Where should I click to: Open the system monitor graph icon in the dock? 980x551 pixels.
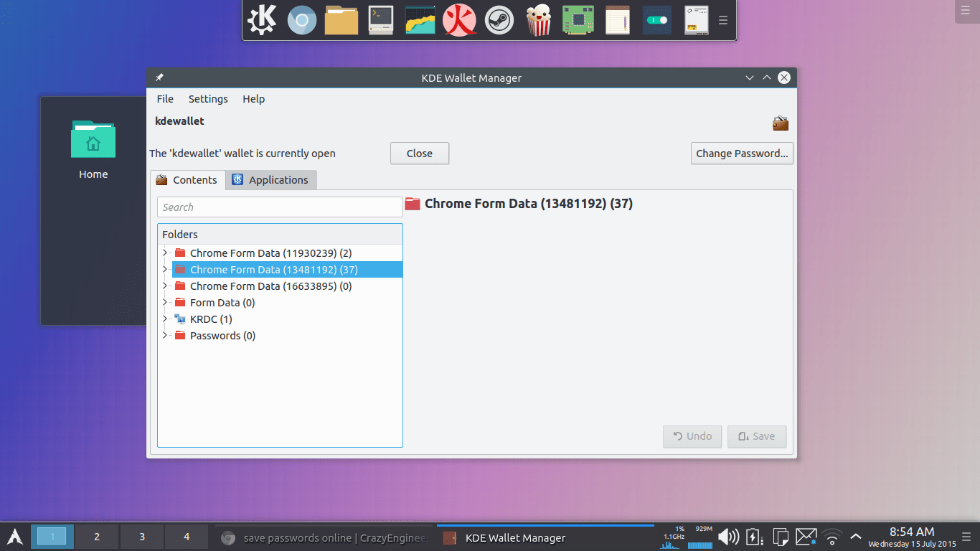tap(420, 20)
